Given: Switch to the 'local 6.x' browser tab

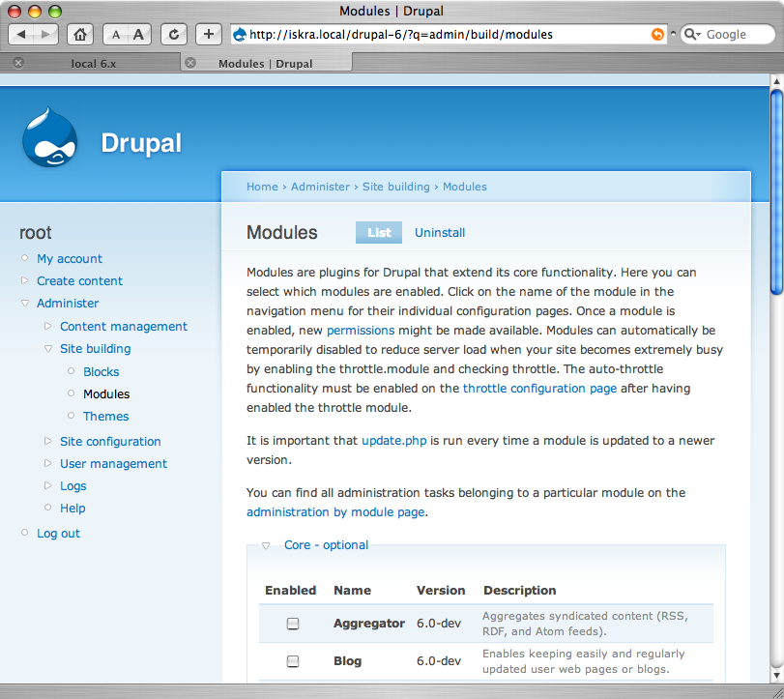Looking at the screenshot, I should pos(94,64).
